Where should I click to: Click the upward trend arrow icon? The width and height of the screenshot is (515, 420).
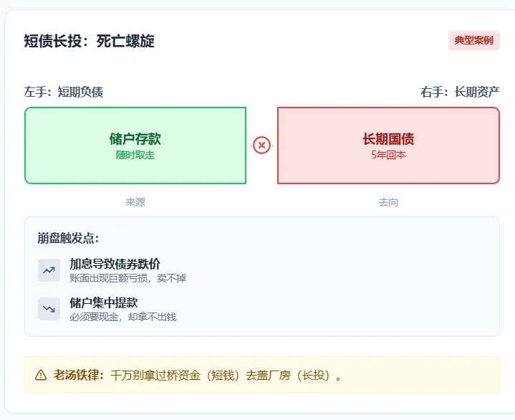click(x=49, y=270)
